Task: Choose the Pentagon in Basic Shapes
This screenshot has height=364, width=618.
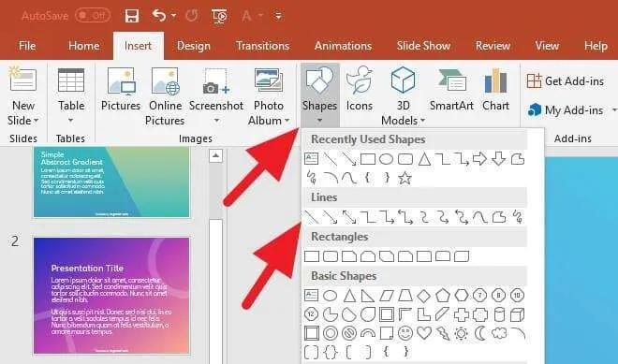Action: click(x=443, y=295)
